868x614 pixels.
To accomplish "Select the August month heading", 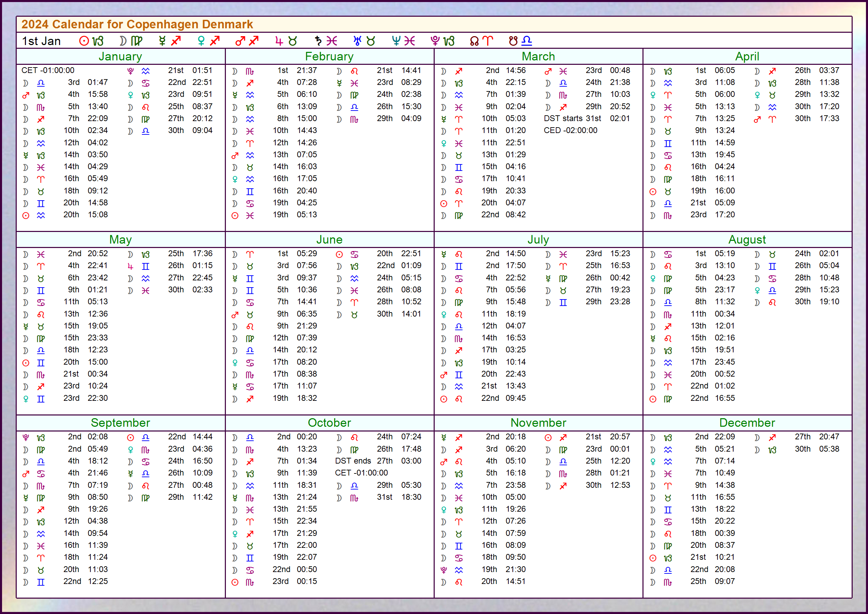I will 747,240.
